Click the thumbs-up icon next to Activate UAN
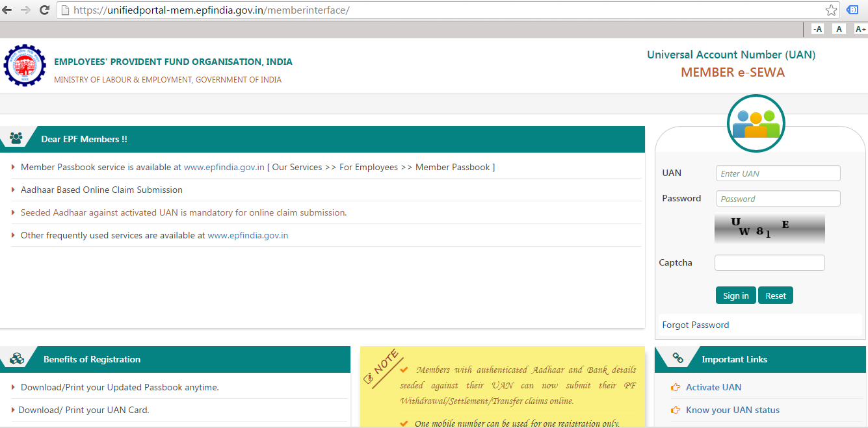The width and height of the screenshot is (868, 428). pyautogui.click(x=675, y=386)
